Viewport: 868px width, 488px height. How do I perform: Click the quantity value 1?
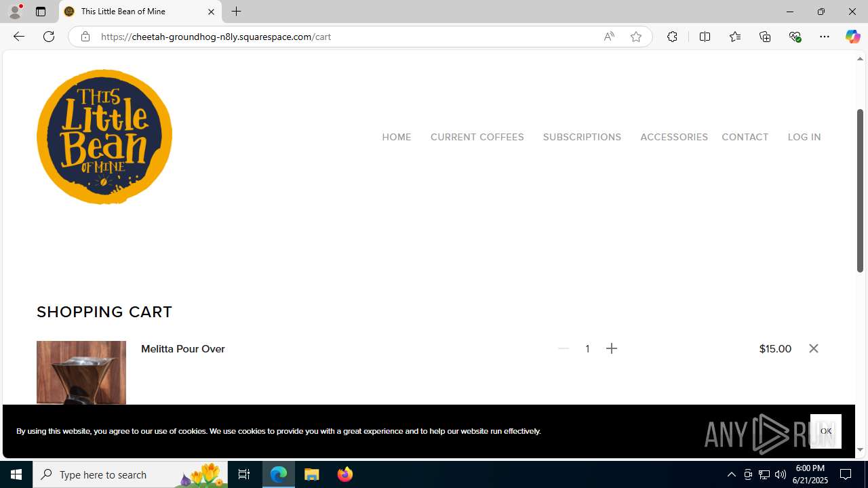(587, 348)
